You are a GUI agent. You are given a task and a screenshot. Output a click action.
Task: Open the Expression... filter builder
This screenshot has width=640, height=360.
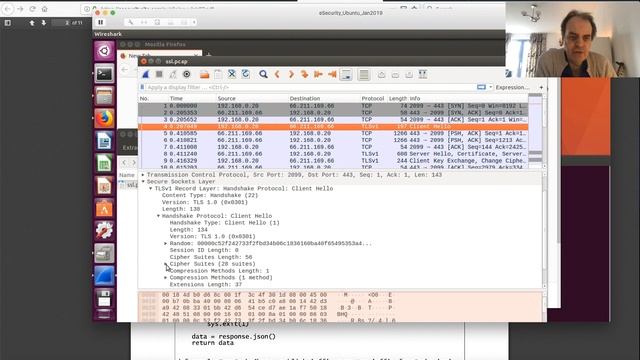512,87
